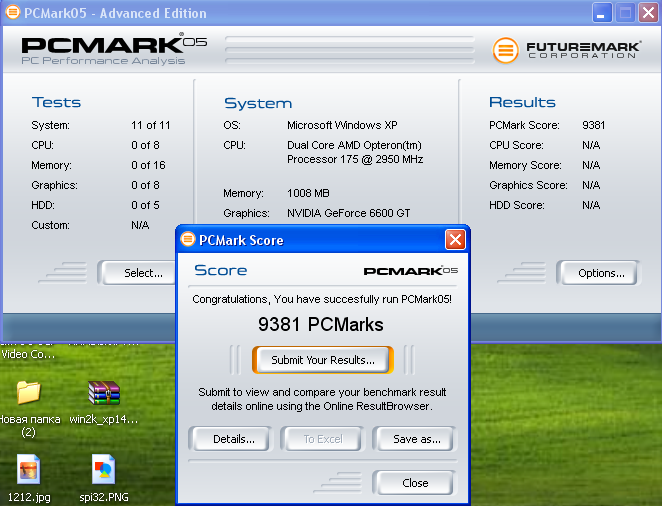Select the win2k_xp14 WinRAR archive on the desktop

point(104,402)
